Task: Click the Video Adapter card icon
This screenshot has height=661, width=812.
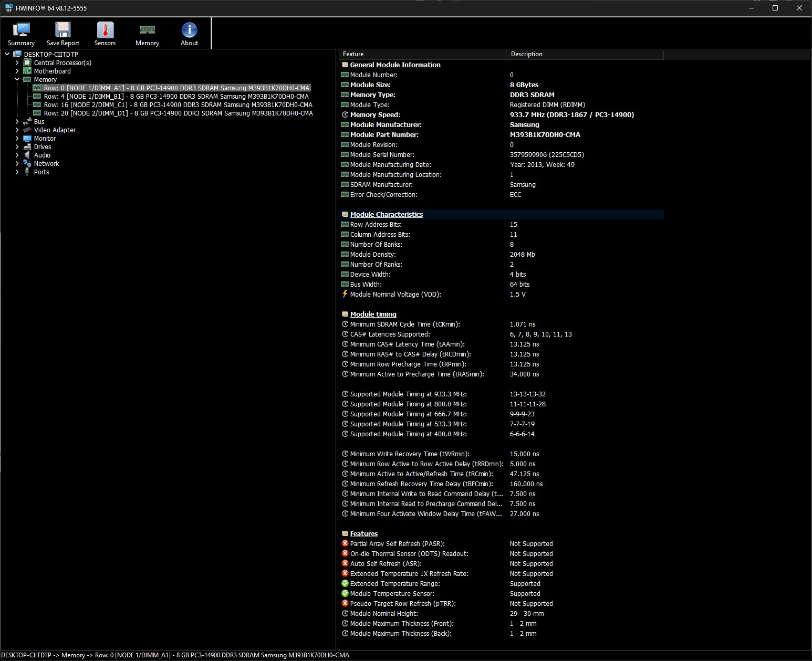Action: click(x=27, y=130)
